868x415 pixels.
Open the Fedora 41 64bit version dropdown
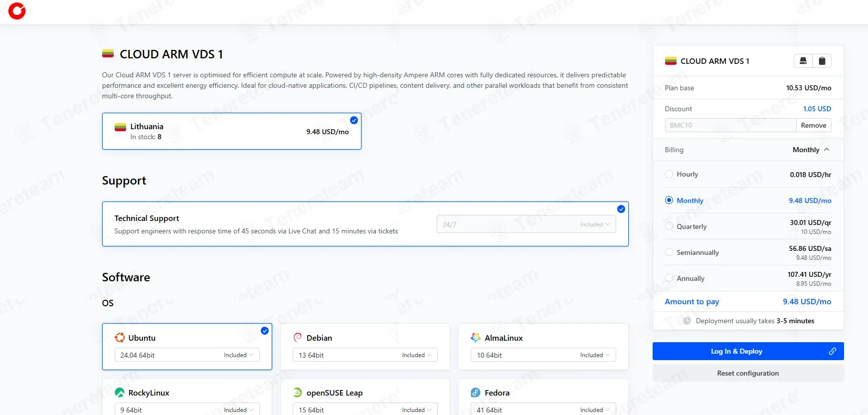click(x=543, y=409)
